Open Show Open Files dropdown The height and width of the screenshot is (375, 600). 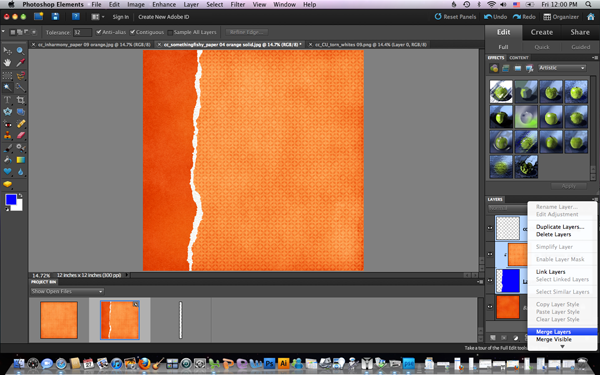click(x=67, y=292)
